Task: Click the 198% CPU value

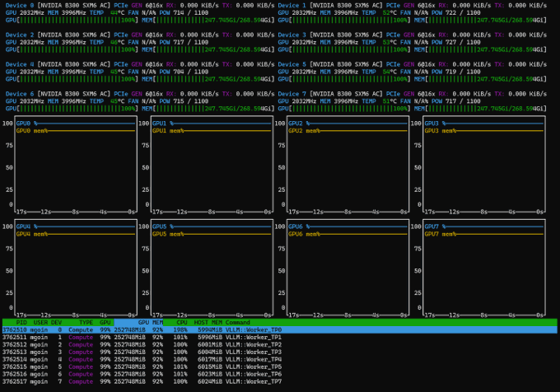Action: 180,330
